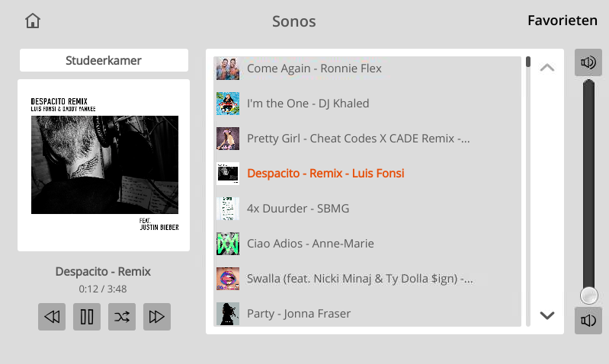Click the Pretty Girl album thumbnail
This screenshot has height=364, width=609.
tap(228, 139)
